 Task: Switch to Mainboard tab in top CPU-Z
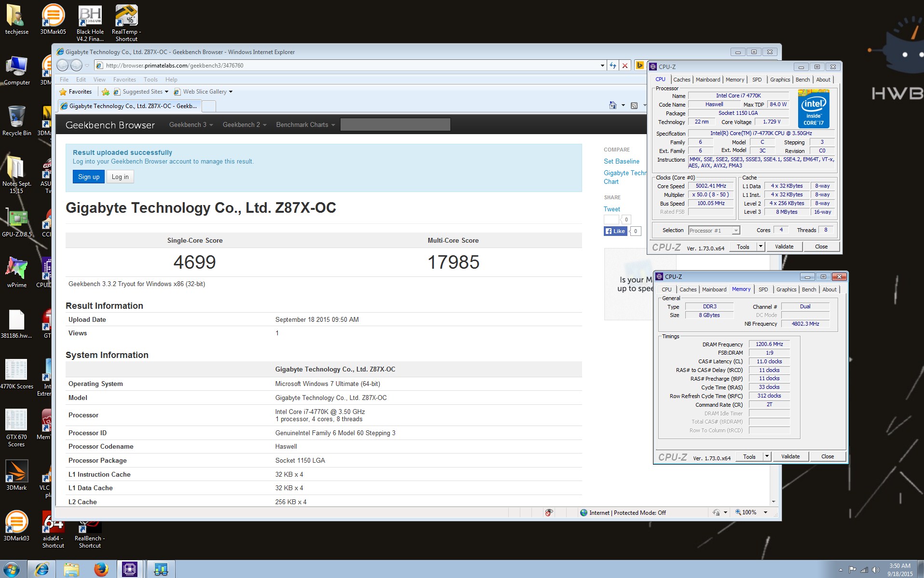click(708, 80)
